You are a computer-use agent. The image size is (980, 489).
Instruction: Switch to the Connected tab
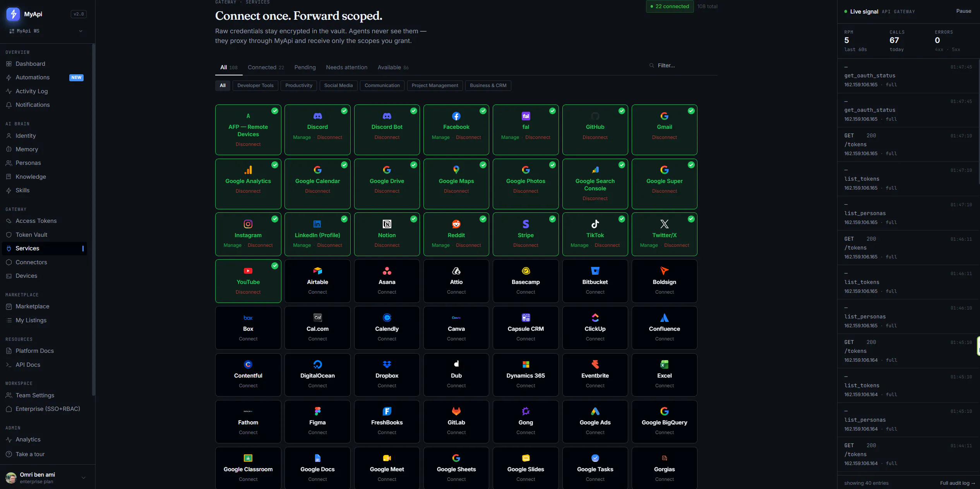pos(266,67)
